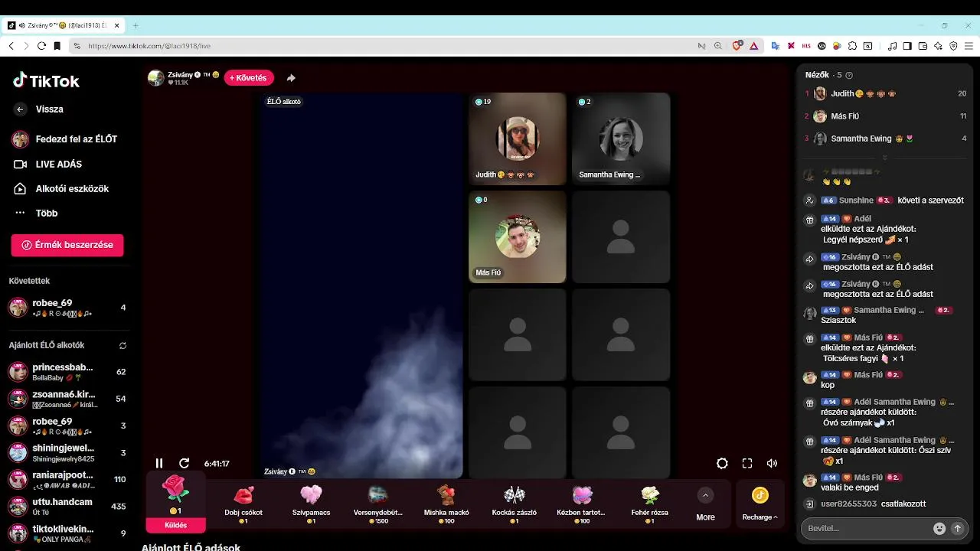Send the rose gift with Küldés
The width and height of the screenshot is (980, 551).
(x=176, y=525)
